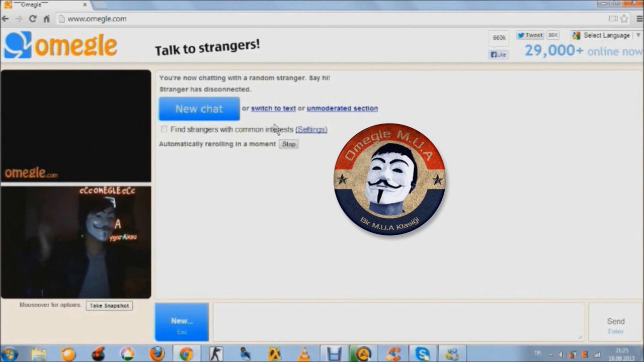The width and height of the screenshot is (644, 362).
Task: Open the common interests Settings link
Action: click(x=311, y=129)
